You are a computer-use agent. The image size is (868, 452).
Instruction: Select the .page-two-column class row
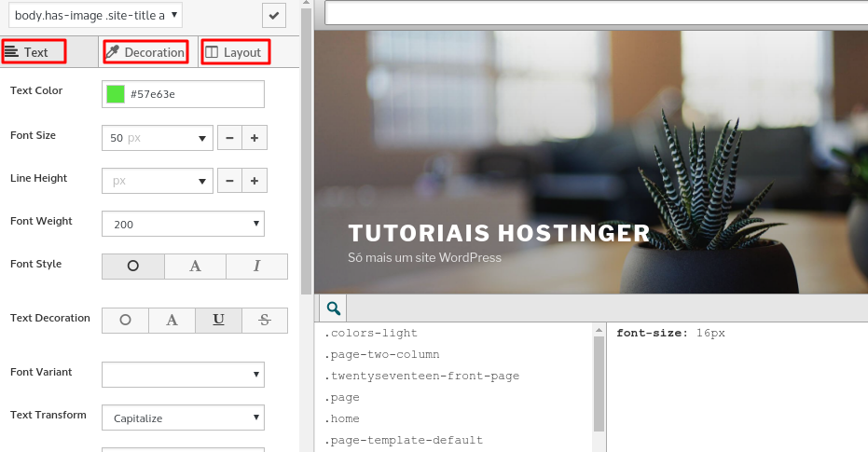[381, 355]
